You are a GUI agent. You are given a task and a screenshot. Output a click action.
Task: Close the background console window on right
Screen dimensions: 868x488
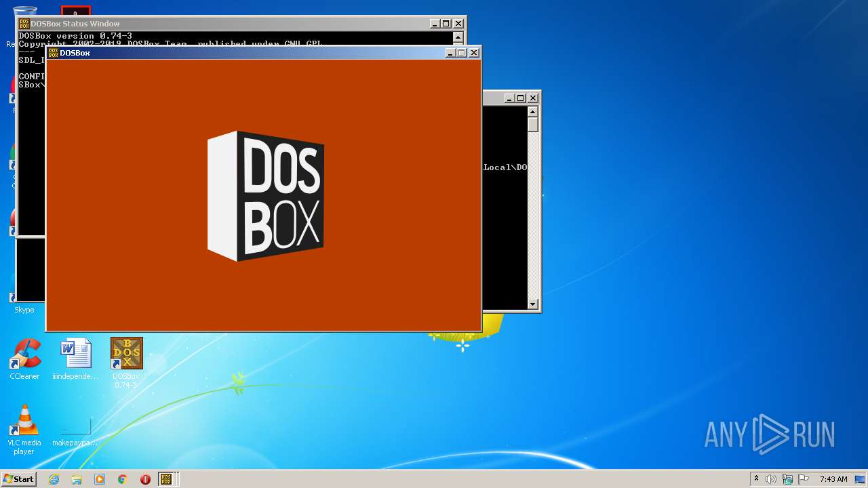(533, 98)
